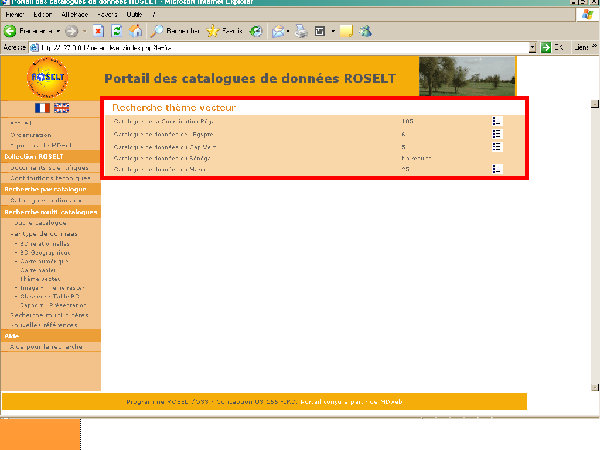Screen dimensions: 600x450
Task: Open the address bar dropdown arrow
Action: [532, 48]
